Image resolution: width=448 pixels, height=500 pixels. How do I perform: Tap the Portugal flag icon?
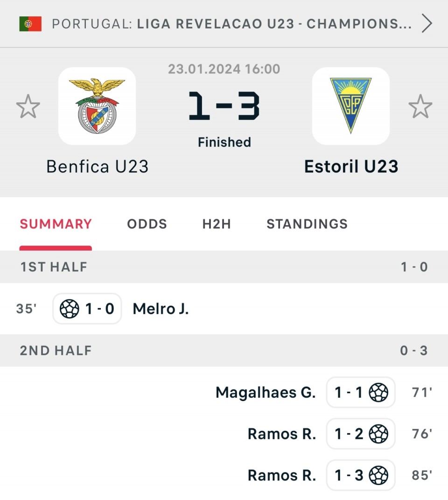pyautogui.click(x=30, y=24)
